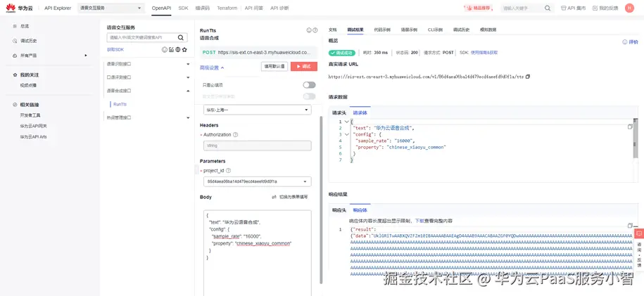Click the red 调试 debug button

coord(304,67)
